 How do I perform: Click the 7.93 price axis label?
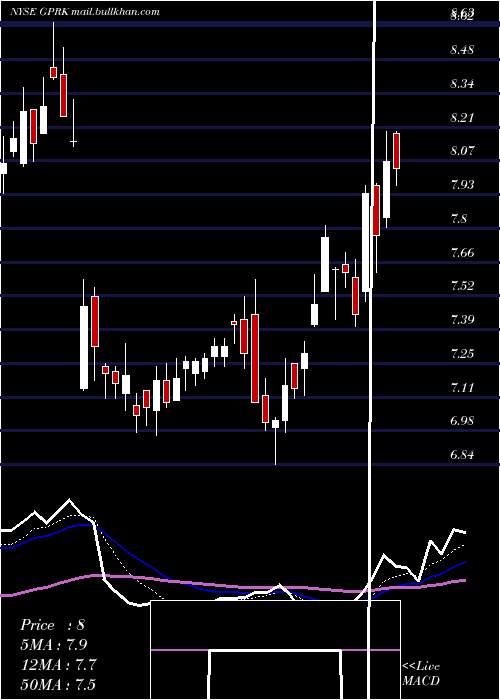click(x=462, y=185)
